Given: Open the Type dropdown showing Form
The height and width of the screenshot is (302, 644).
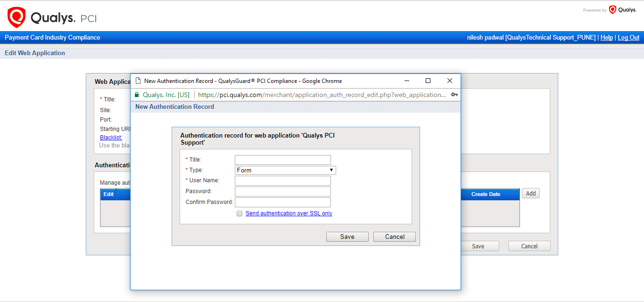Looking at the screenshot, I should click(331, 170).
